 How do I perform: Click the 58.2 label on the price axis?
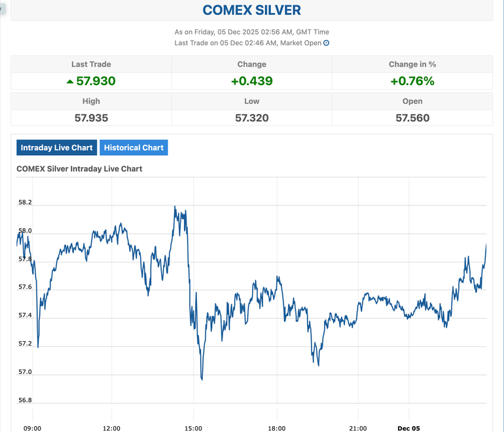tap(25, 203)
